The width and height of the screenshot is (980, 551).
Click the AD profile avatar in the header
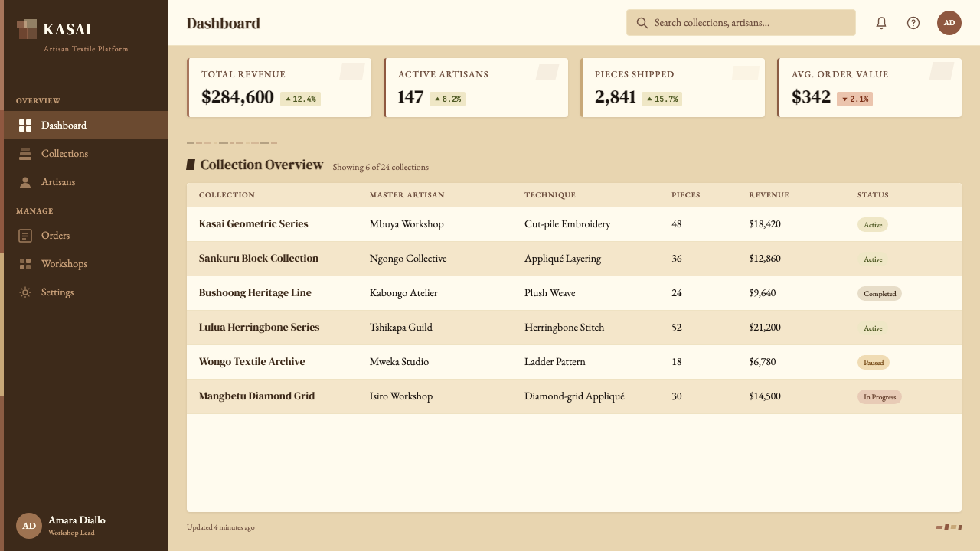(949, 23)
